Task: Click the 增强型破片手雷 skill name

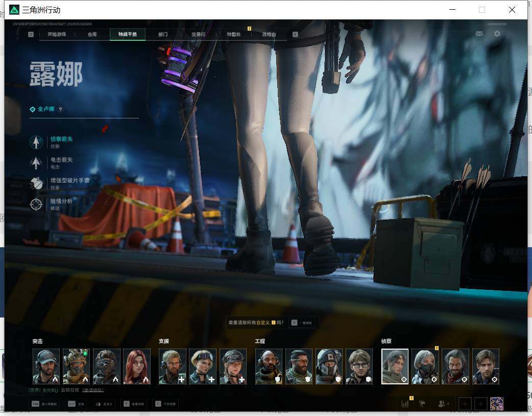Action: (x=70, y=181)
